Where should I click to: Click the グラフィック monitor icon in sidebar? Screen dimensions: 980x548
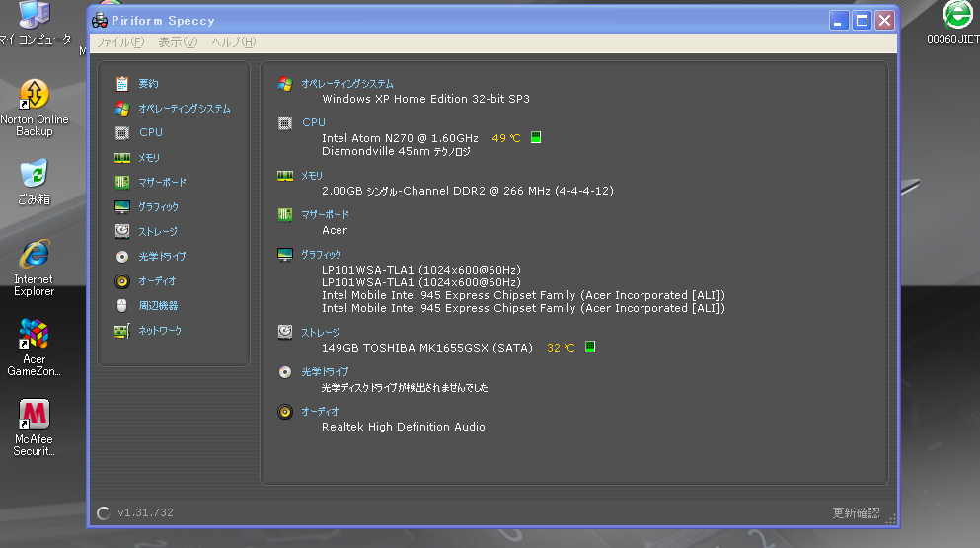point(121,207)
